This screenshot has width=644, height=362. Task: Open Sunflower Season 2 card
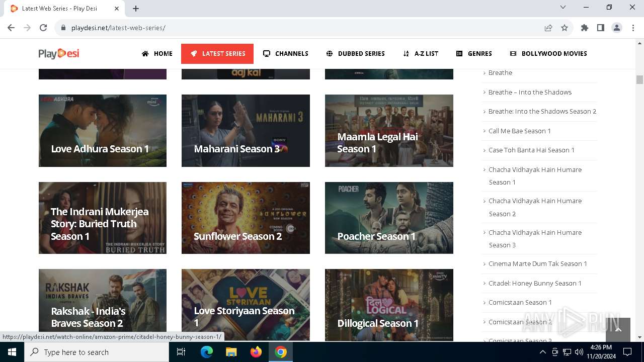point(246,218)
